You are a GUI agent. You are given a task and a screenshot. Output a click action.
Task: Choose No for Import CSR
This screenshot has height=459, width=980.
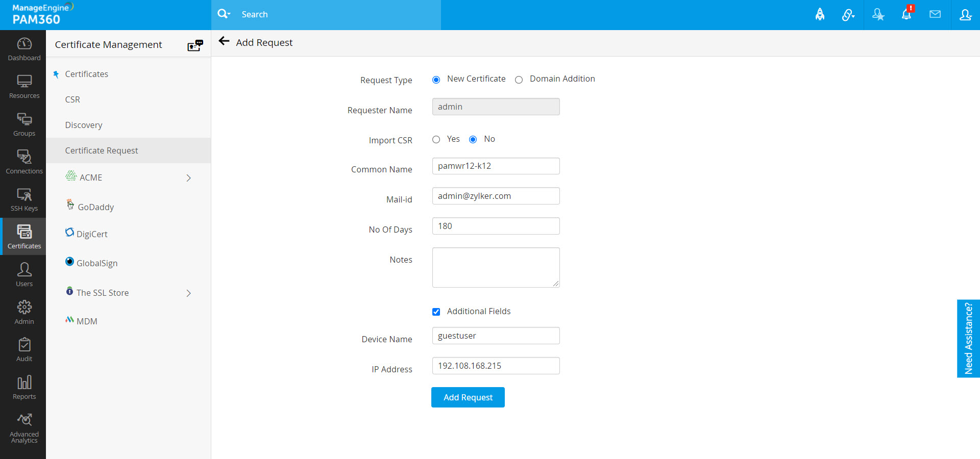[473, 139]
